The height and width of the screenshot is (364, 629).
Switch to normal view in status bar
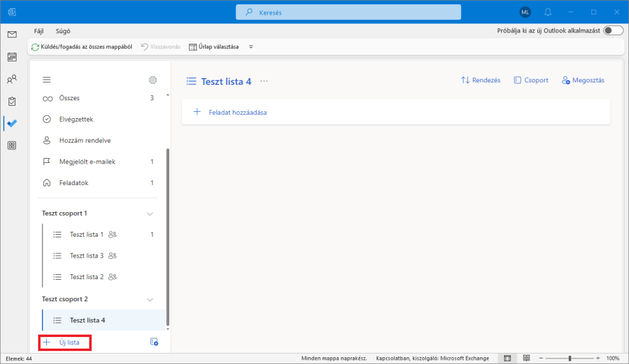pyautogui.click(x=507, y=358)
